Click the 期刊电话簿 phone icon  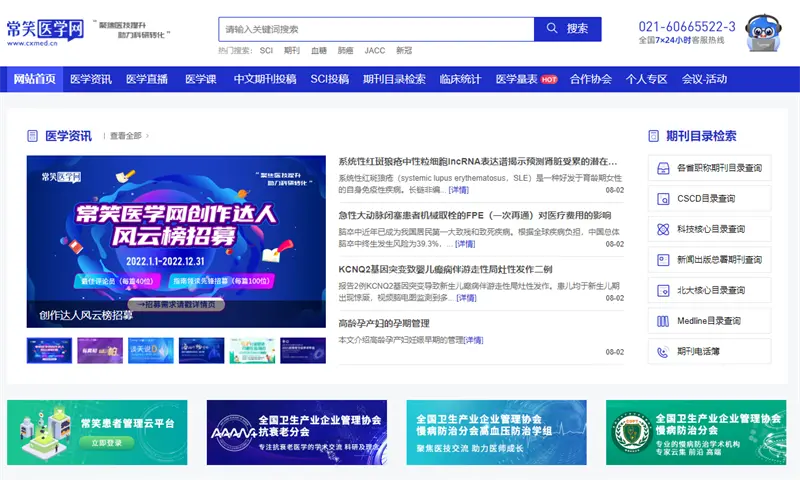pyautogui.click(x=662, y=352)
